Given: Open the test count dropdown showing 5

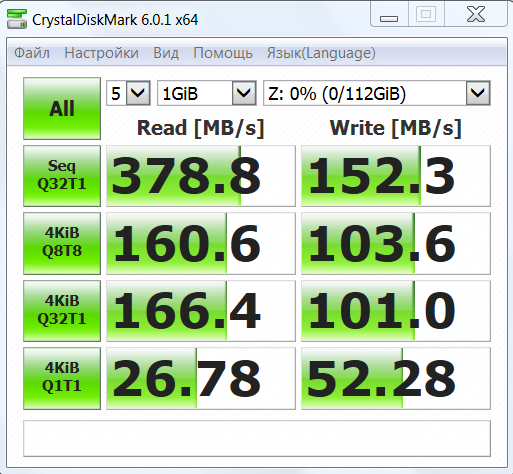Looking at the screenshot, I should [128, 93].
